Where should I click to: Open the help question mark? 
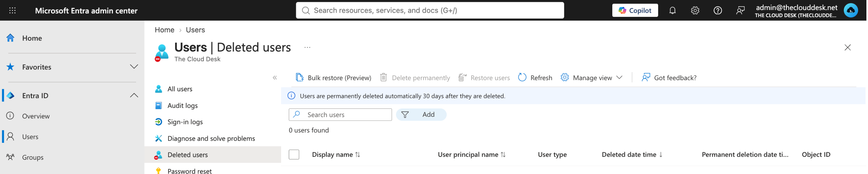(x=717, y=10)
